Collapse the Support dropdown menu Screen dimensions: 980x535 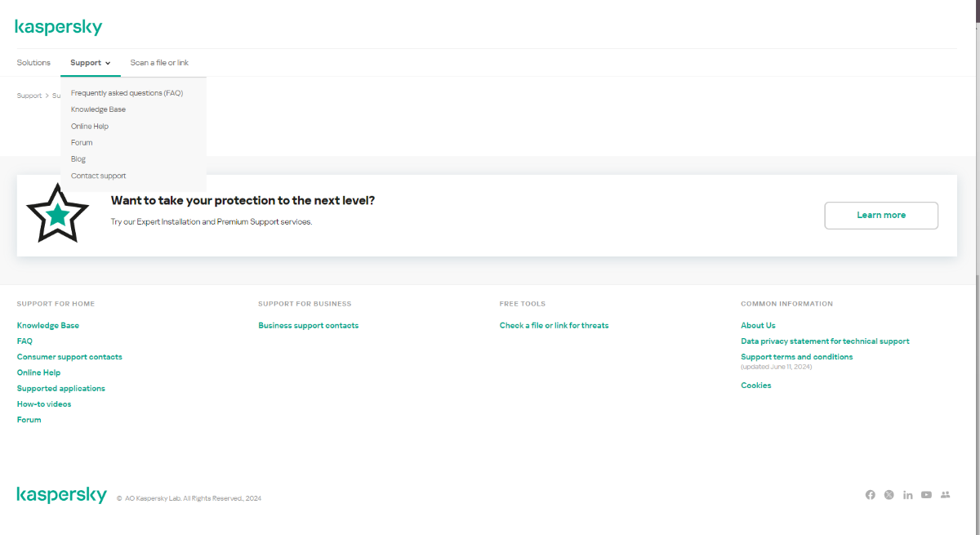coord(90,63)
